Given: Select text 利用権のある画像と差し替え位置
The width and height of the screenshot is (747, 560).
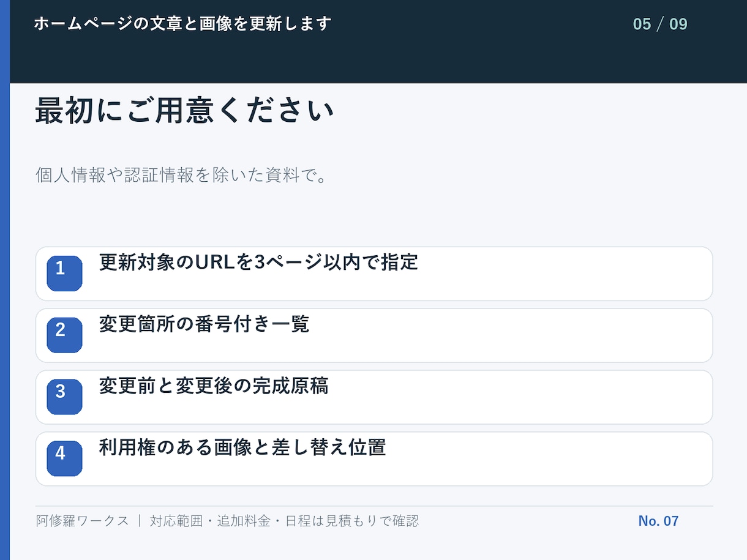Looking at the screenshot, I should (242, 448).
